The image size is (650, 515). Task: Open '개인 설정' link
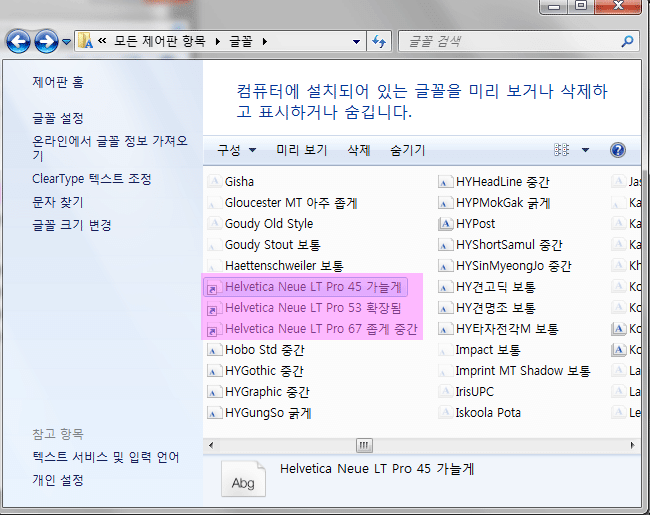tap(58, 480)
